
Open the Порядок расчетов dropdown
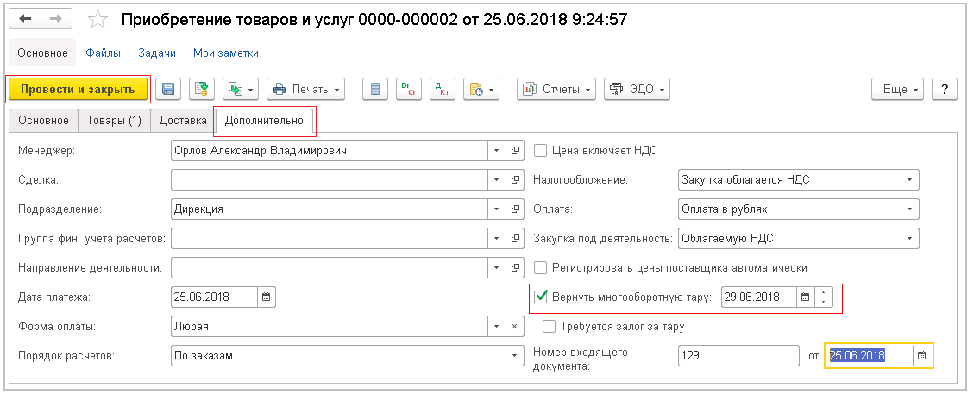tap(515, 355)
